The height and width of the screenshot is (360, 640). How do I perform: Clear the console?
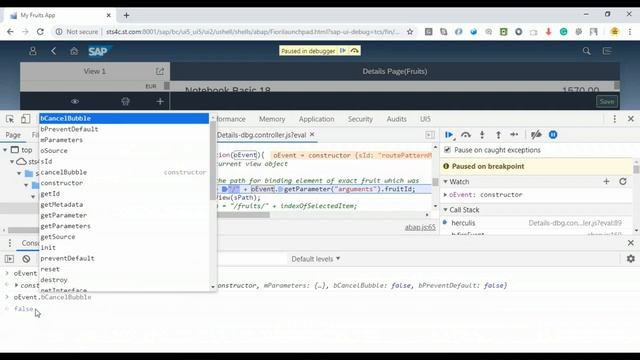pos(26,259)
